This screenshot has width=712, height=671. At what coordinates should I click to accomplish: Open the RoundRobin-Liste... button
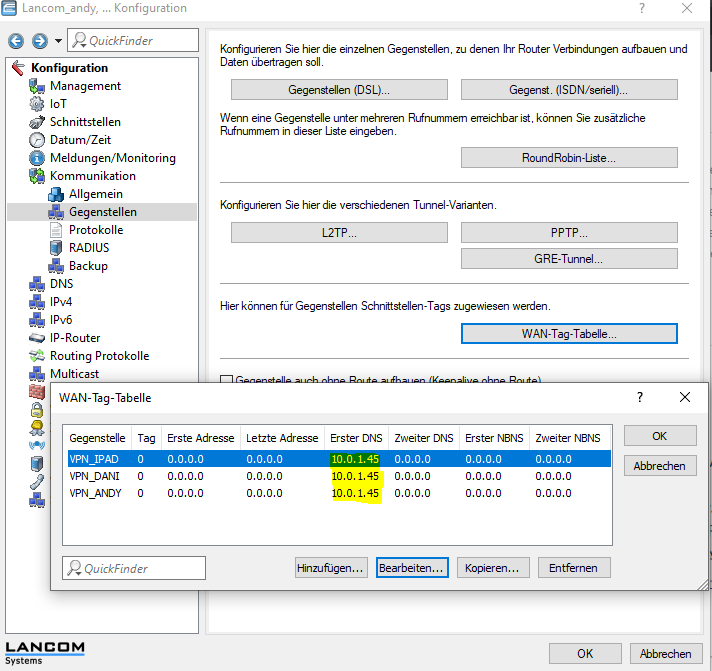click(569, 158)
